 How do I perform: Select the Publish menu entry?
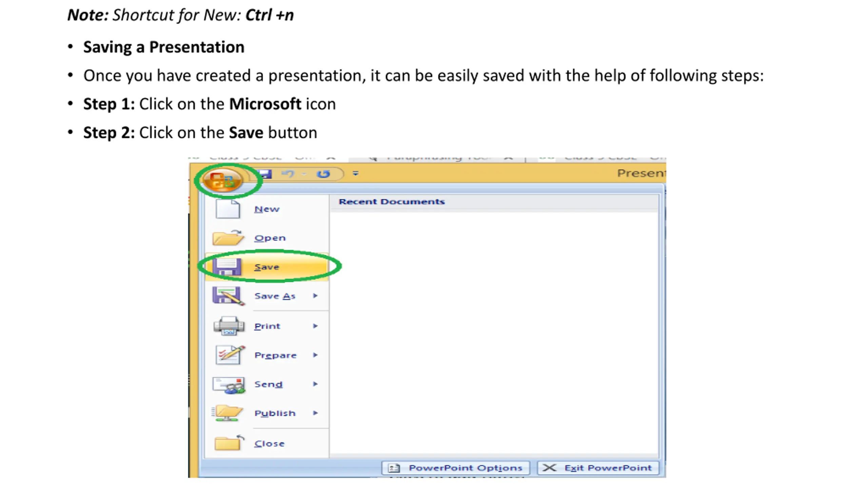(267, 413)
